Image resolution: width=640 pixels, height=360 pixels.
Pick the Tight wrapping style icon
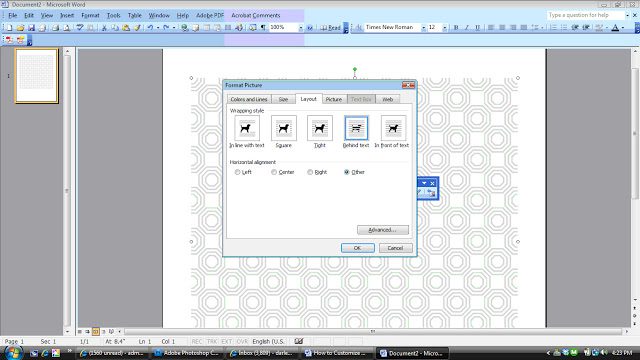(x=320, y=128)
